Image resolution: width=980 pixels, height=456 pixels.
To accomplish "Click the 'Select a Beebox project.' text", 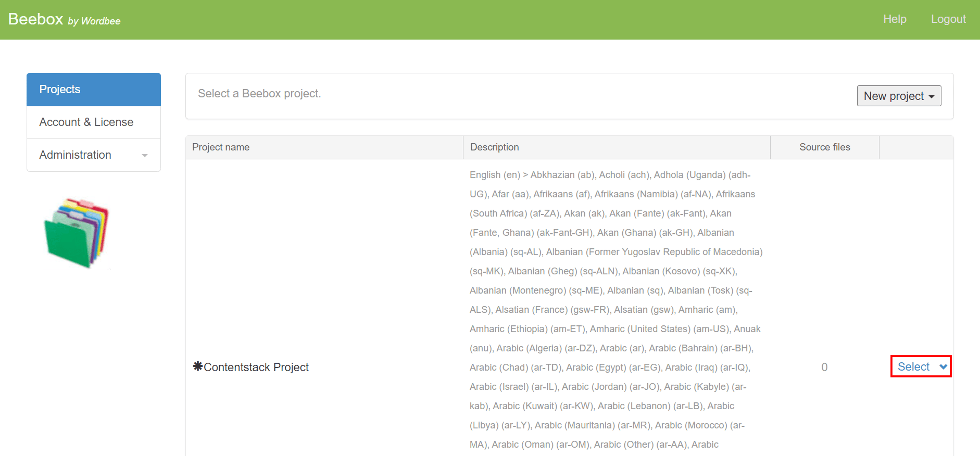I will tap(260, 94).
